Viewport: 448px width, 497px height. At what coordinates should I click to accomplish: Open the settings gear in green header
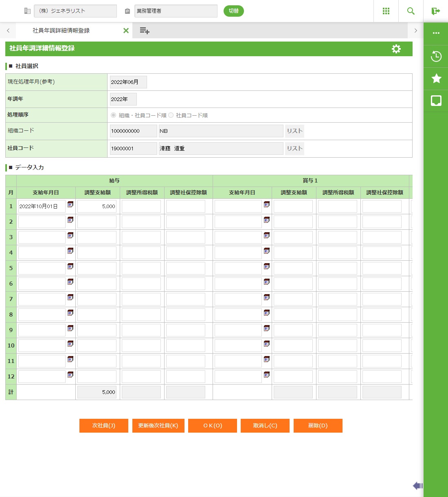pos(396,49)
